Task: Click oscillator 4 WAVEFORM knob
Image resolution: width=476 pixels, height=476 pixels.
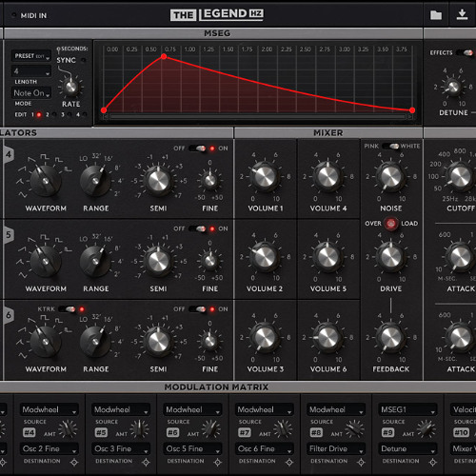Action: (x=46, y=181)
